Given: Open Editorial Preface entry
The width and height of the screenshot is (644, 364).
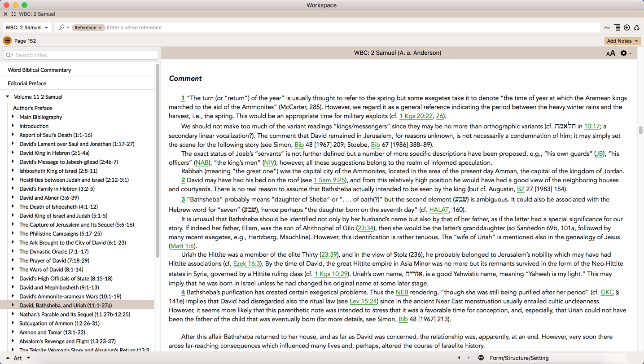Looking at the screenshot, I should coord(27,83).
